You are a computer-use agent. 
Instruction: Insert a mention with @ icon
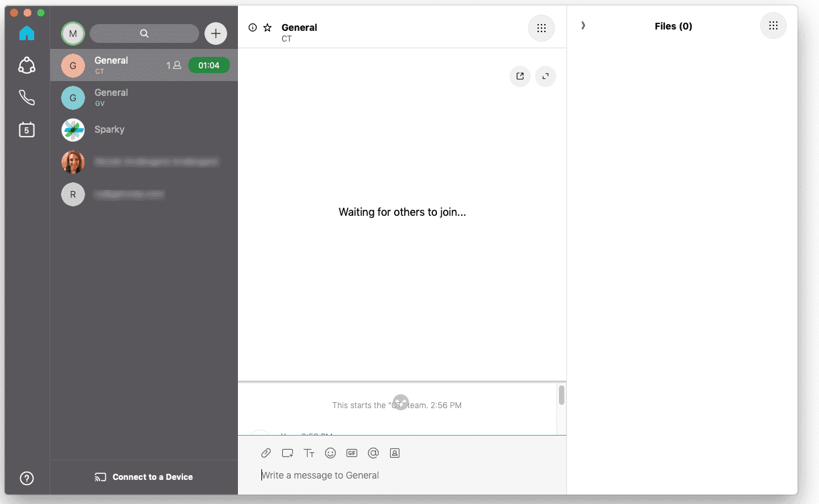(x=373, y=453)
